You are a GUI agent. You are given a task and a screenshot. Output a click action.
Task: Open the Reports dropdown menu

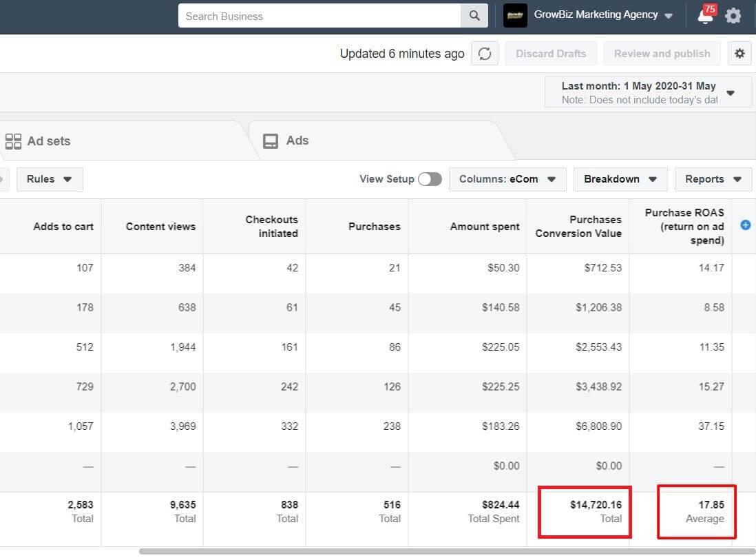(713, 179)
